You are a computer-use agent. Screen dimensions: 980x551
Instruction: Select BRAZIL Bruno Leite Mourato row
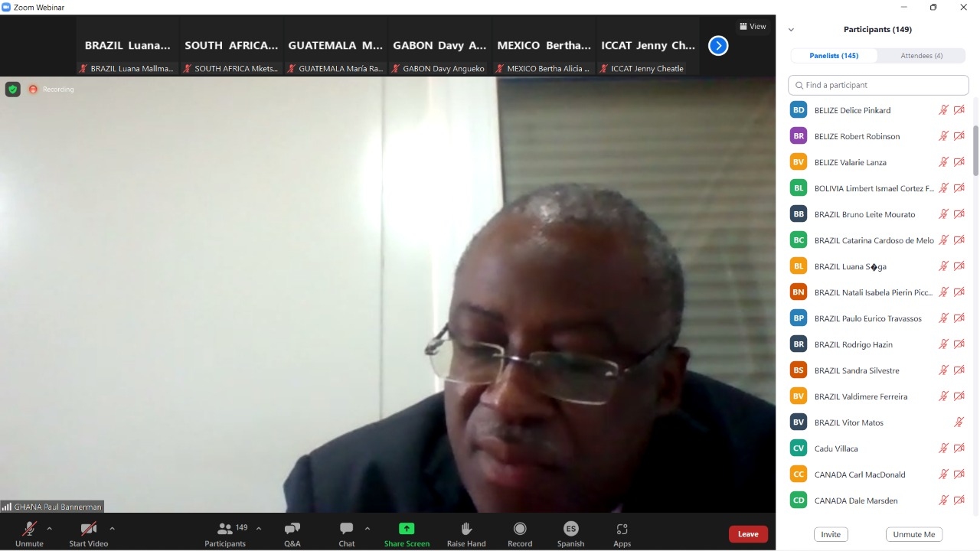(878, 214)
